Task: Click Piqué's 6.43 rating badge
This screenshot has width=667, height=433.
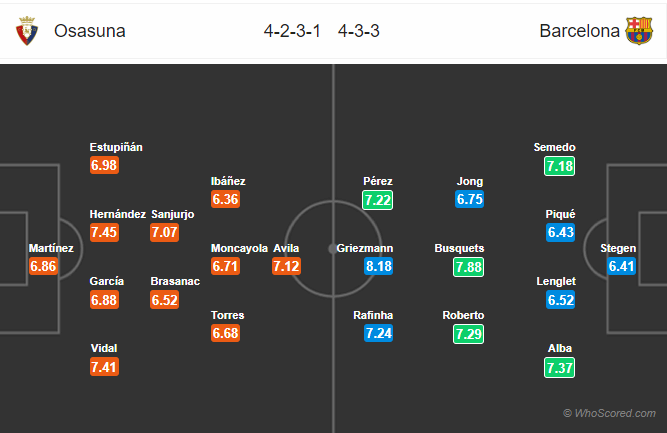Action: coord(560,232)
